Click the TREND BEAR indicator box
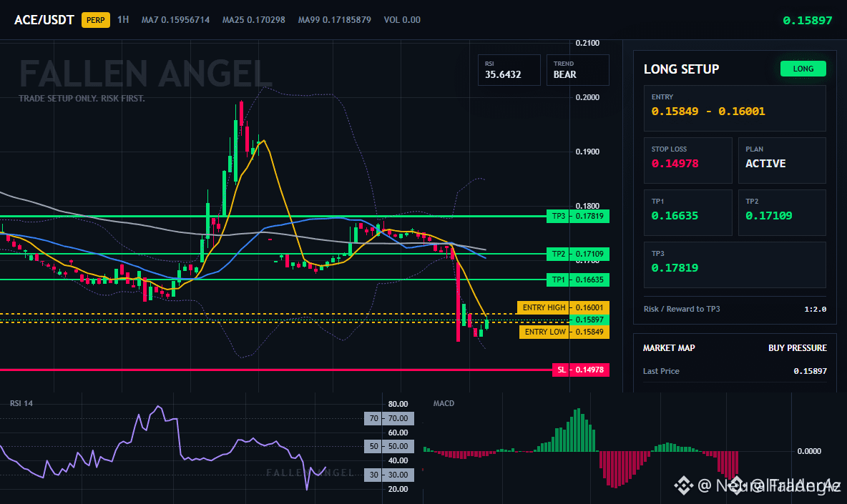The height and width of the screenshot is (504, 847). coord(577,69)
